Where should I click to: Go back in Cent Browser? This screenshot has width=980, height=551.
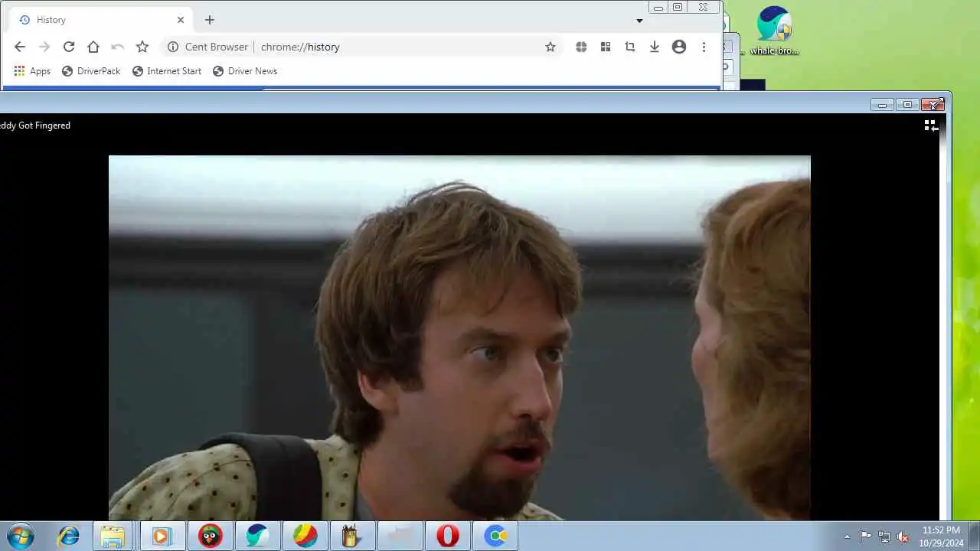[x=20, y=47]
